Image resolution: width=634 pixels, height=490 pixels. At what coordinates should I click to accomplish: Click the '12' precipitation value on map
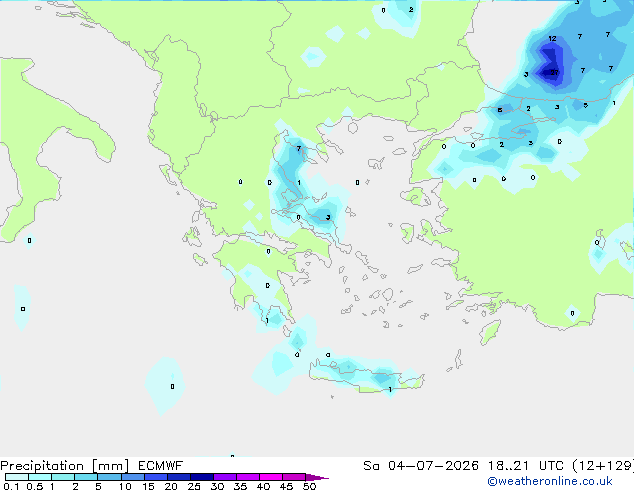552,39
